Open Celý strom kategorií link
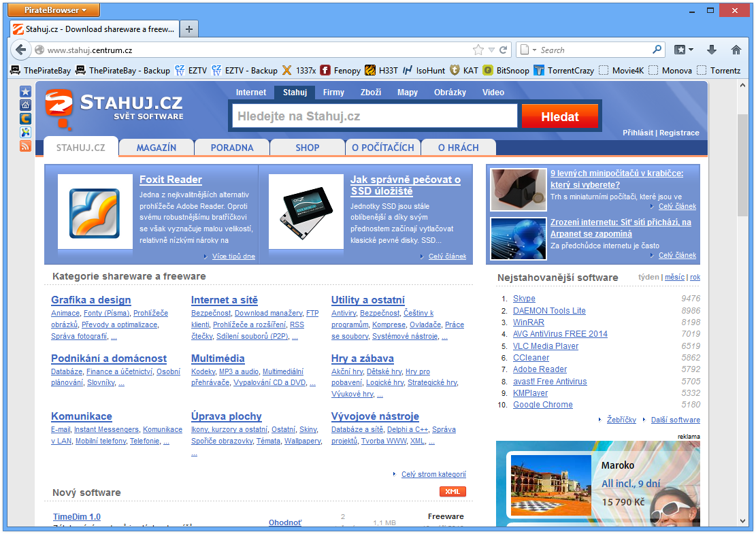The height and width of the screenshot is (534, 756). (433, 474)
